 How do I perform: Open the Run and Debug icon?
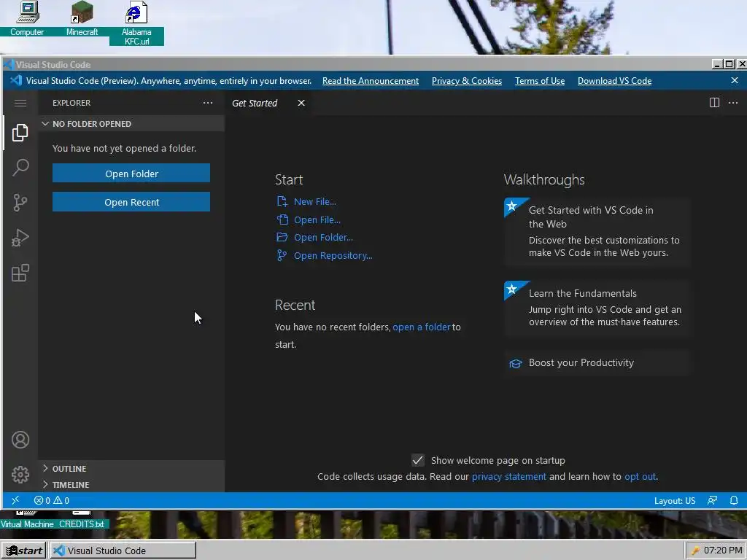pos(20,238)
